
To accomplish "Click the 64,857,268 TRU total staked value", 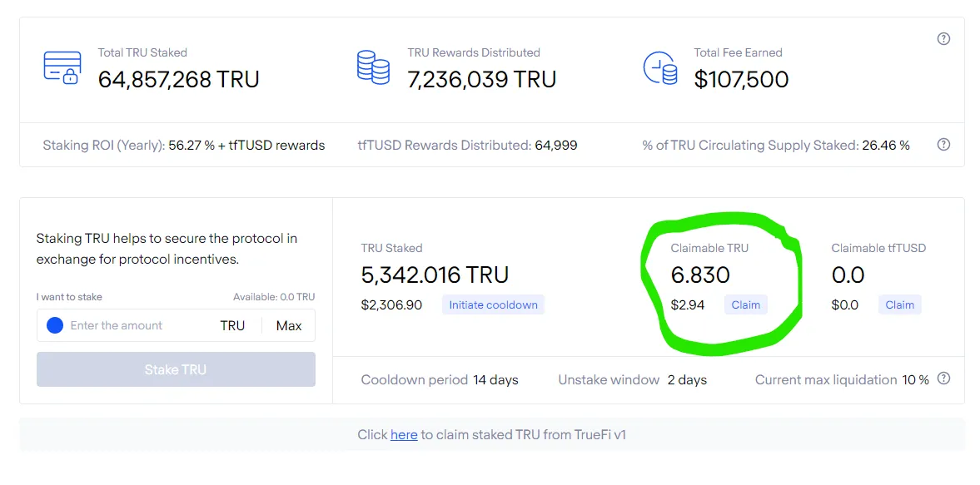I will pos(178,80).
